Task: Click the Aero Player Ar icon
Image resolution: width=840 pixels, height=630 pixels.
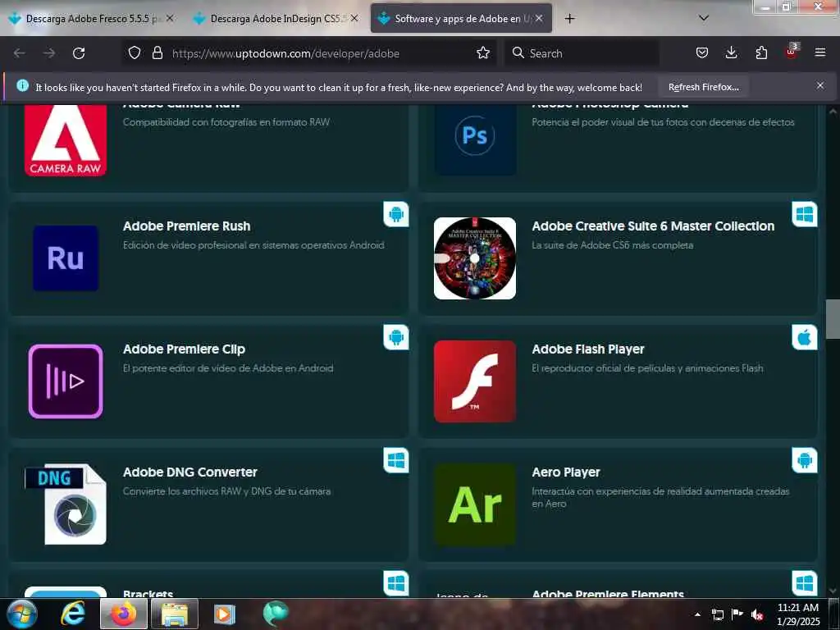Action: click(x=475, y=504)
